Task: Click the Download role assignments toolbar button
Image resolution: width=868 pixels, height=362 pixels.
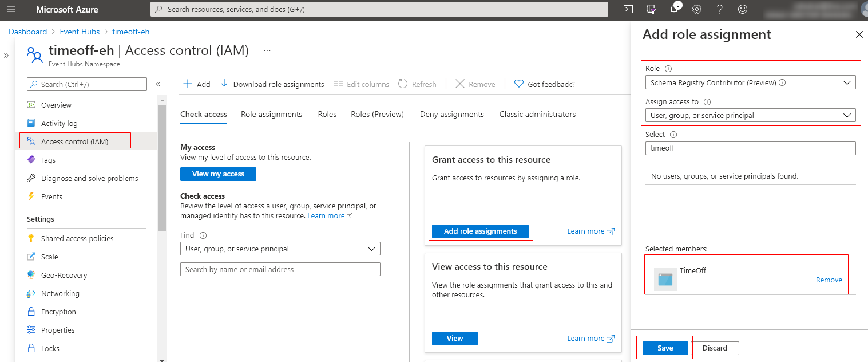Action: coord(272,84)
